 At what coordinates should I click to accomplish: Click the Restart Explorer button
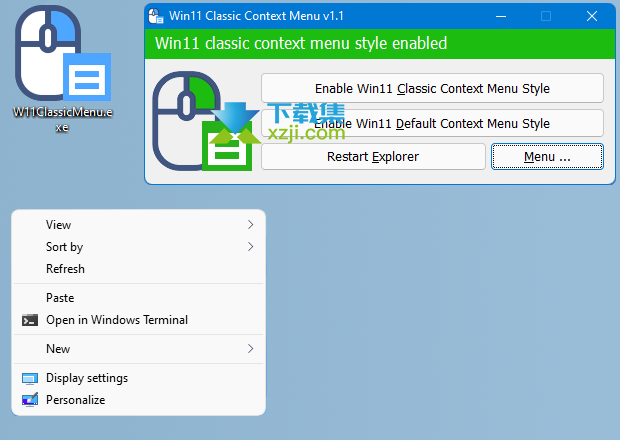[x=373, y=157]
